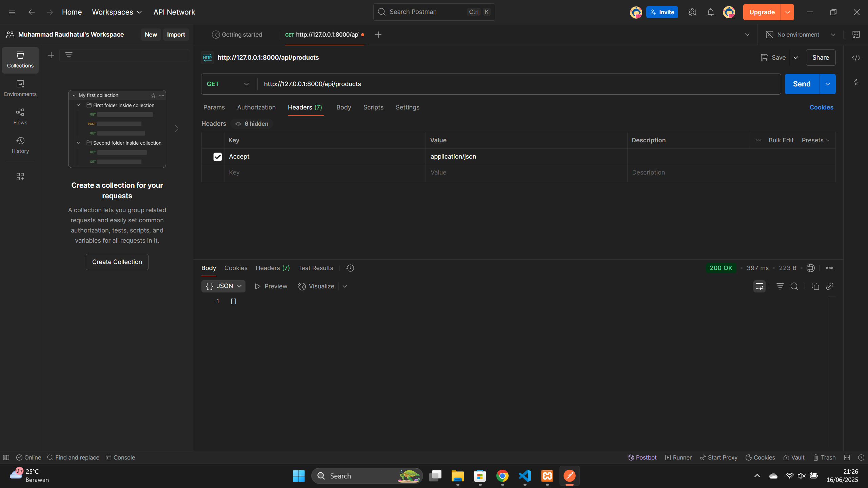This screenshot has width=868, height=488.
Task: Click the code snippet icon
Action: coord(856,58)
